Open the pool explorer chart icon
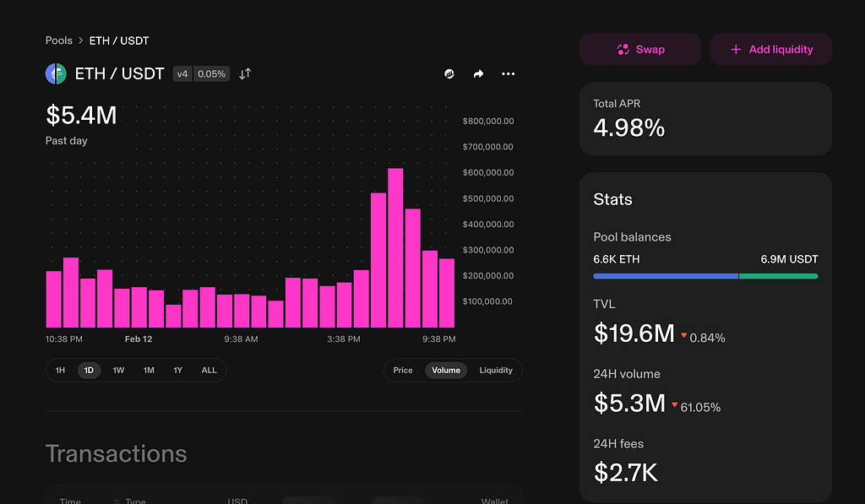The width and height of the screenshot is (865, 504). pyautogui.click(x=449, y=74)
